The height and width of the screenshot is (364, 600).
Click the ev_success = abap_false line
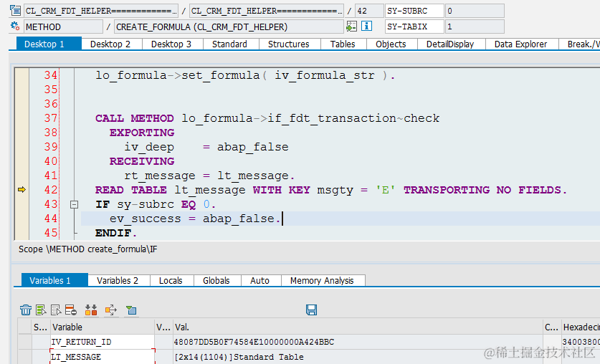[196, 219]
